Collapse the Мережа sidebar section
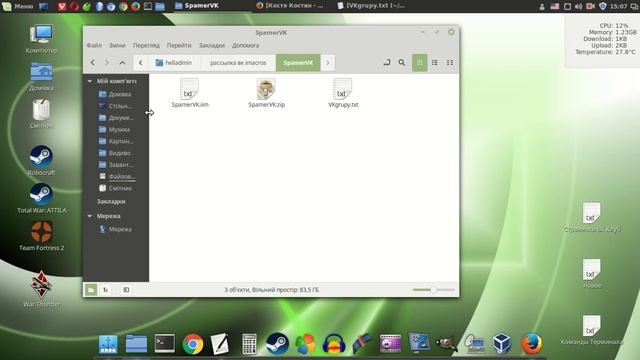This screenshot has width=640, height=360. click(90, 216)
